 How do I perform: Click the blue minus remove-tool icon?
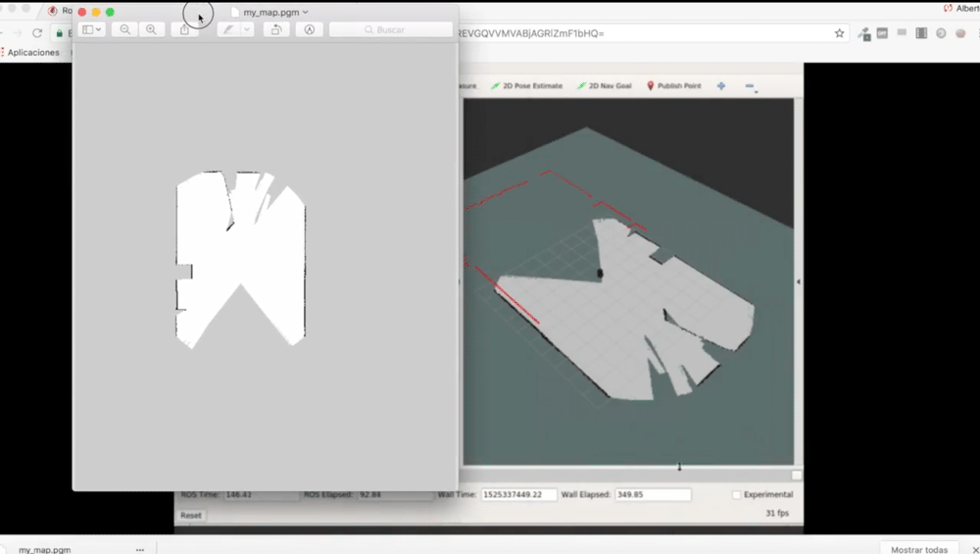point(750,86)
